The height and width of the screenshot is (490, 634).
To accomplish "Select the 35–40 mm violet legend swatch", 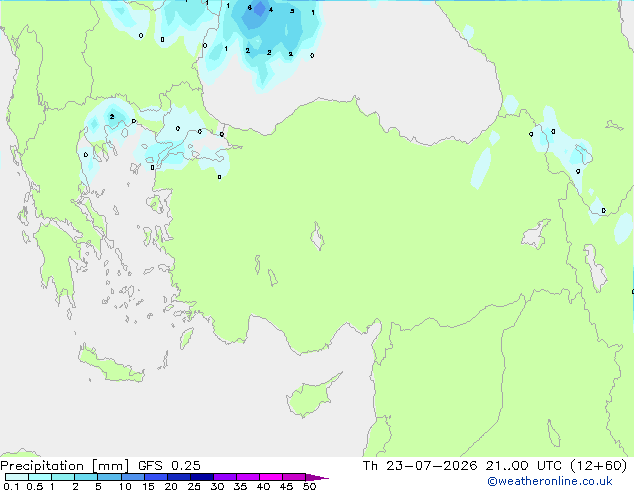I will [x=248, y=477].
